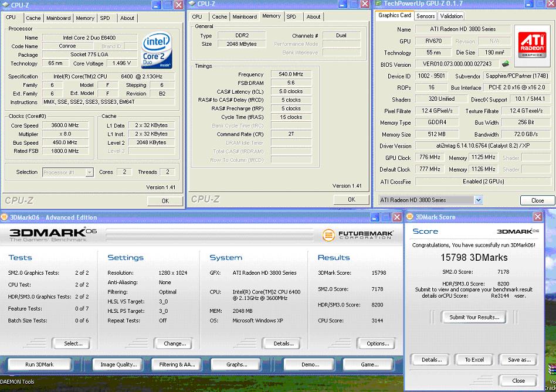Viewport: 556px width, 392px height.
Task: Open Validation tab in GPU-Z
Action: tap(452, 16)
